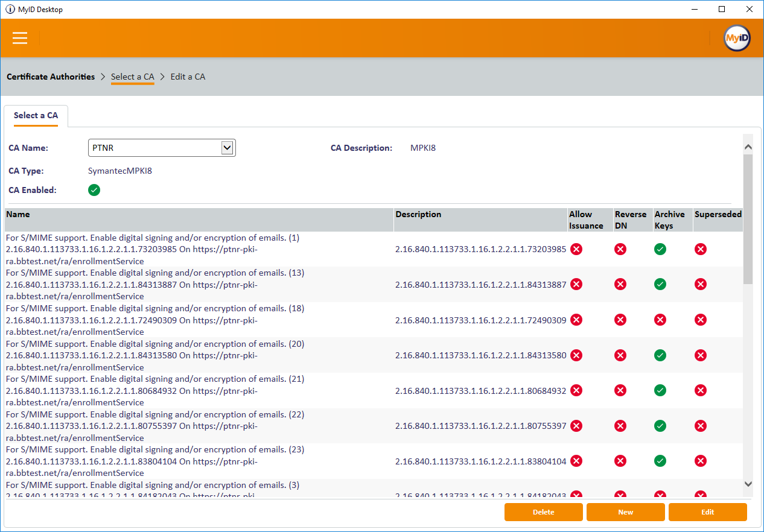Select policy row ending (18) 72490309
Screen dimensions: 764x532
[x=374, y=320]
